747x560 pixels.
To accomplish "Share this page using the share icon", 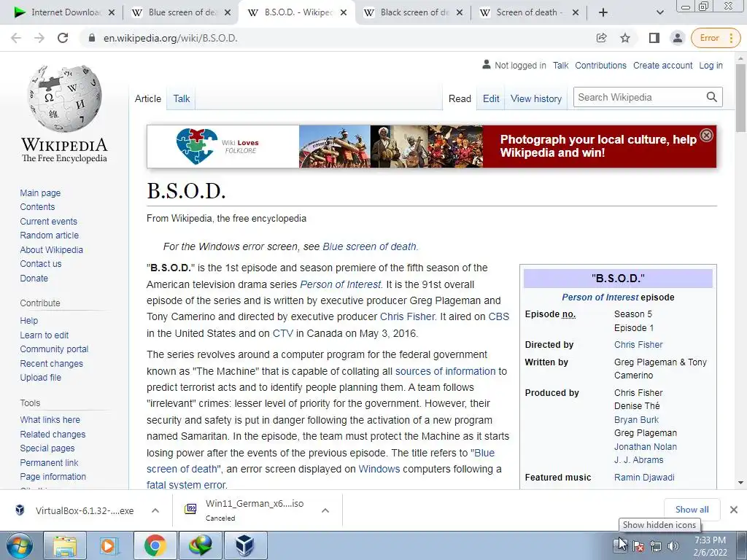I will point(601,38).
